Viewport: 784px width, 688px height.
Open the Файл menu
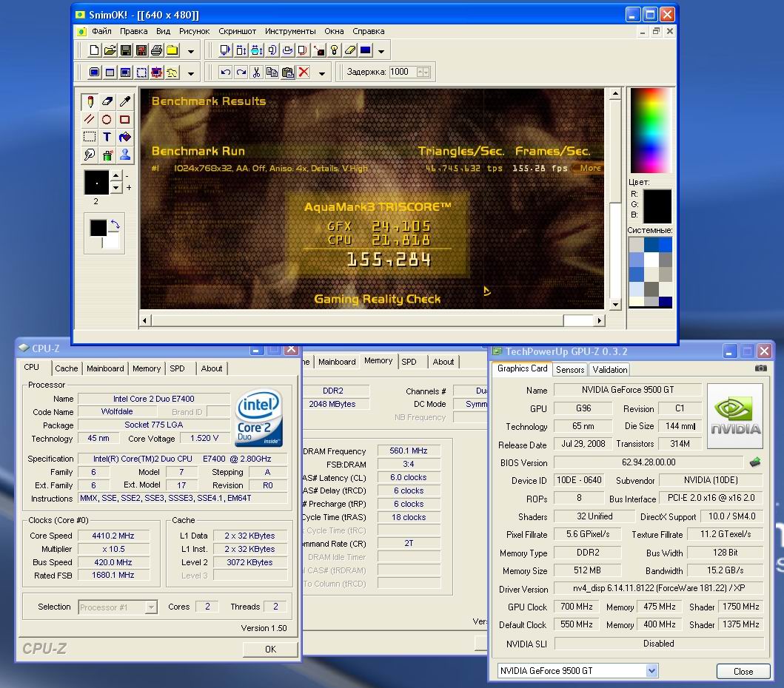click(x=101, y=31)
